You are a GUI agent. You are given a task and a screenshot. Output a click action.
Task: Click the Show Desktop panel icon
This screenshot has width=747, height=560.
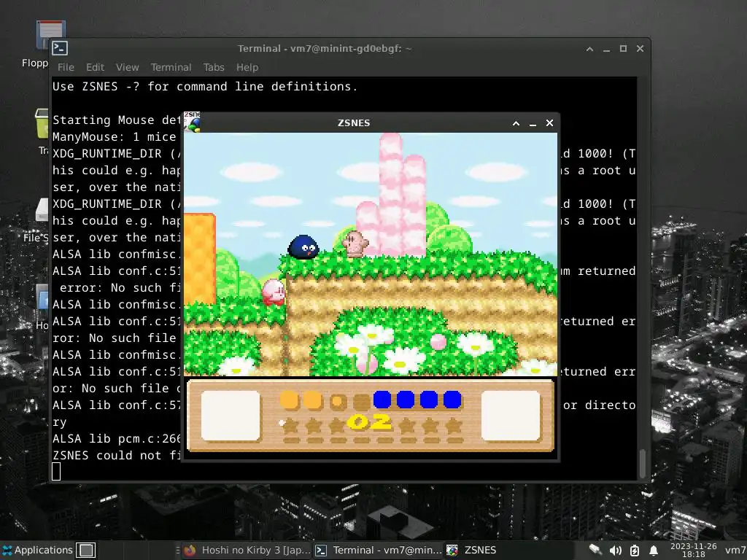point(86,550)
